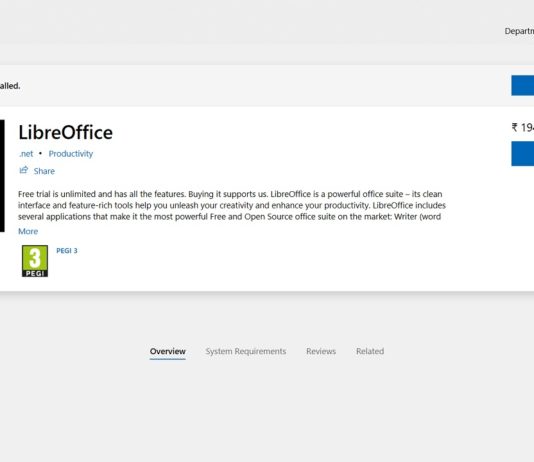534x462 pixels.
Task: Open the Departments menu at top
Action: (x=519, y=31)
